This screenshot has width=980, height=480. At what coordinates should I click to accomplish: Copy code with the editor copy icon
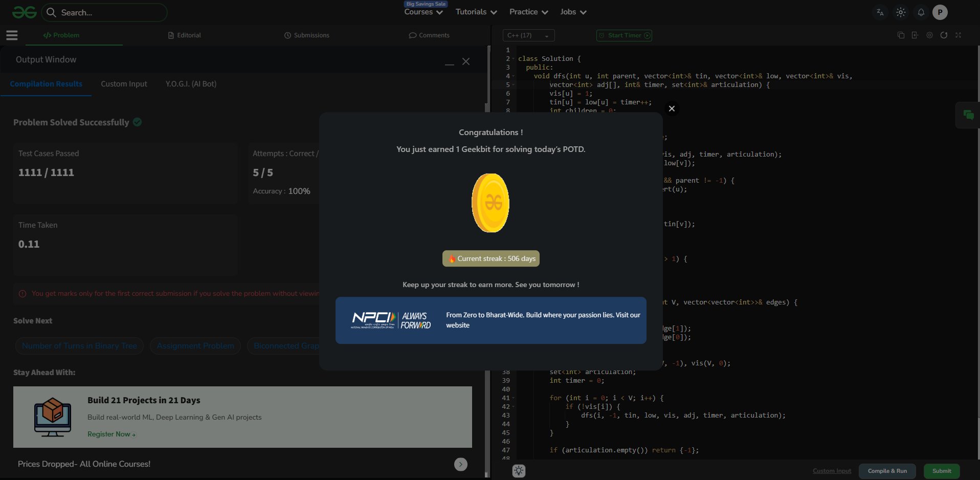pyautogui.click(x=901, y=35)
